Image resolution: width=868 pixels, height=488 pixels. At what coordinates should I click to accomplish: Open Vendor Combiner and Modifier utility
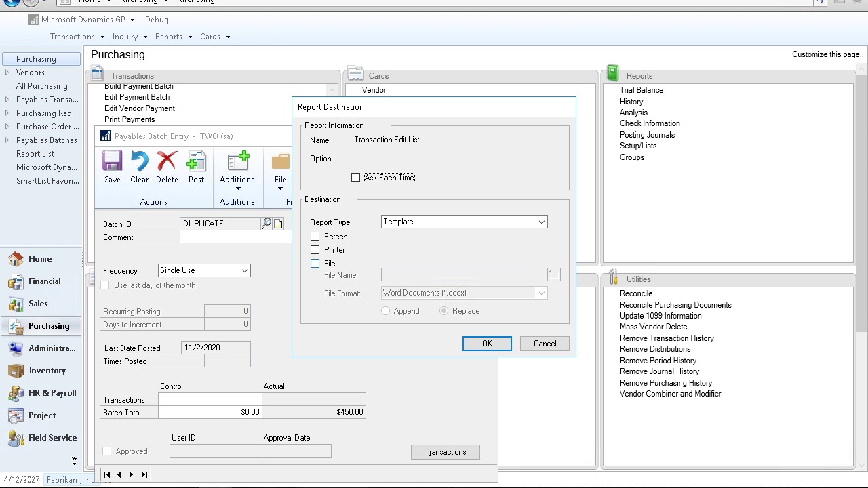[x=670, y=394]
